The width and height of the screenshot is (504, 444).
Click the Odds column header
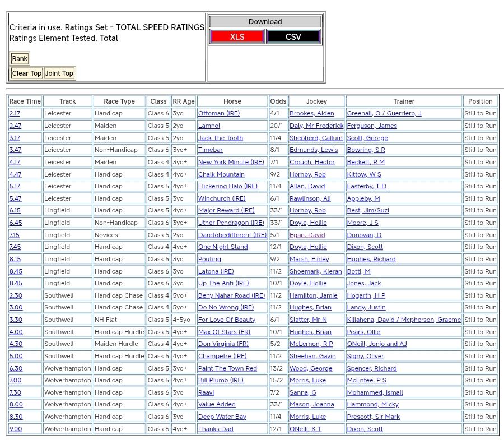click(x=278, y=101)
